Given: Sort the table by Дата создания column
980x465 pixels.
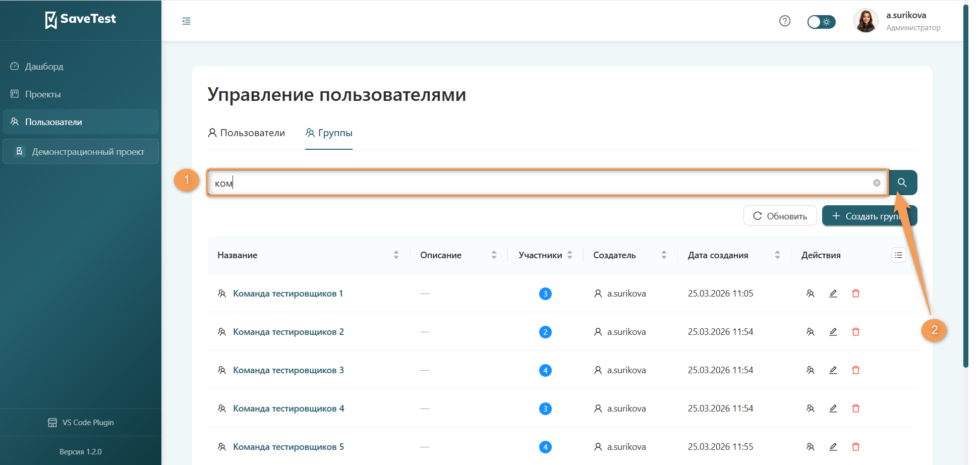Looking at the screenshot, I should [777, 255].
